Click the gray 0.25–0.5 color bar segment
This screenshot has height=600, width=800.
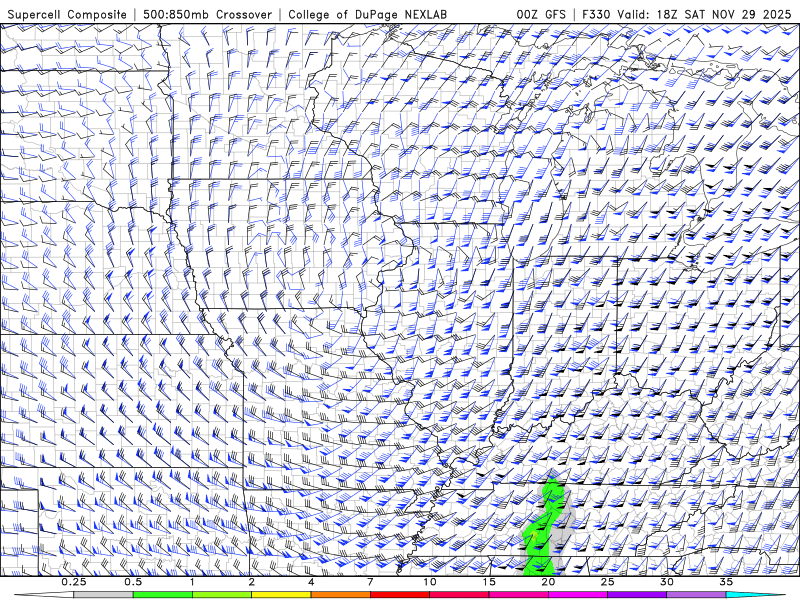(104, 595)
